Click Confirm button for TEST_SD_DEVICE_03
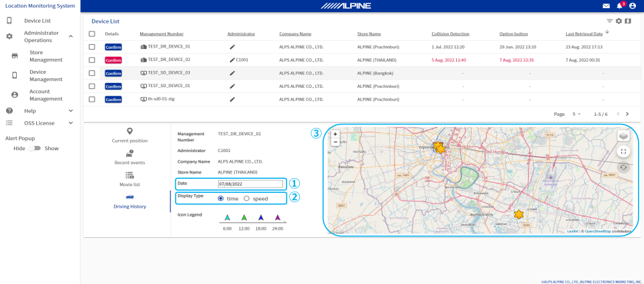This screenshot has height=284, width=644. (113, 74)
